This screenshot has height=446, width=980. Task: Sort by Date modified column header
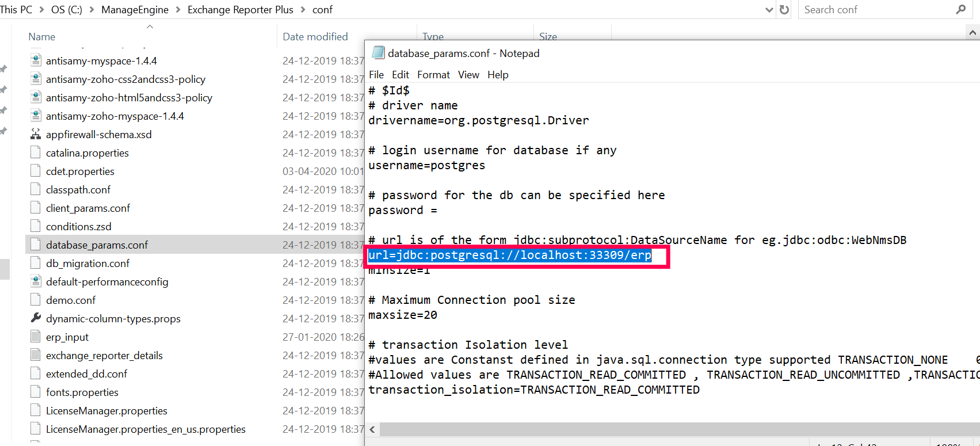[x=315, y=37]
